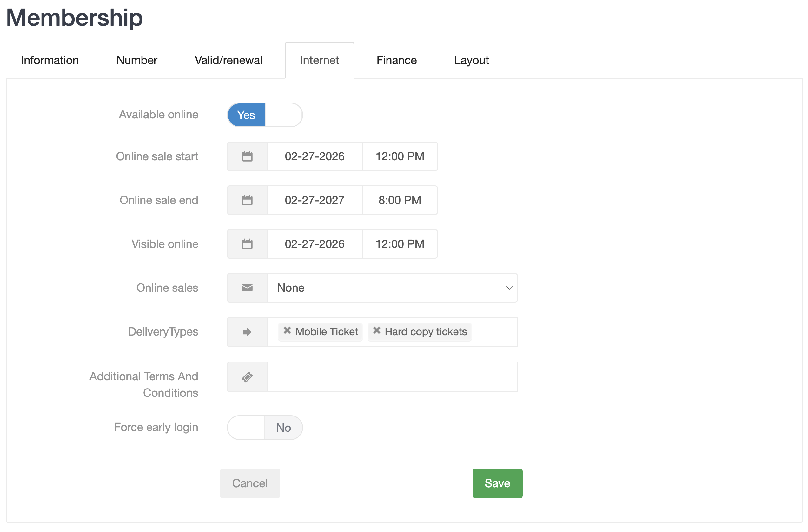Remove Hard copy tickets tag
Screen dimensions: 808x532
tap(376, 331)
